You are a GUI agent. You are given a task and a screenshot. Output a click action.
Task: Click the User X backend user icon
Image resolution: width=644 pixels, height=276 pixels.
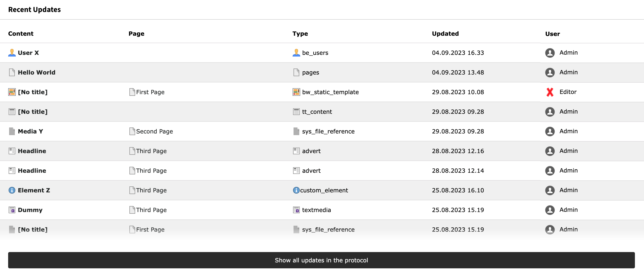click(12, 53)
